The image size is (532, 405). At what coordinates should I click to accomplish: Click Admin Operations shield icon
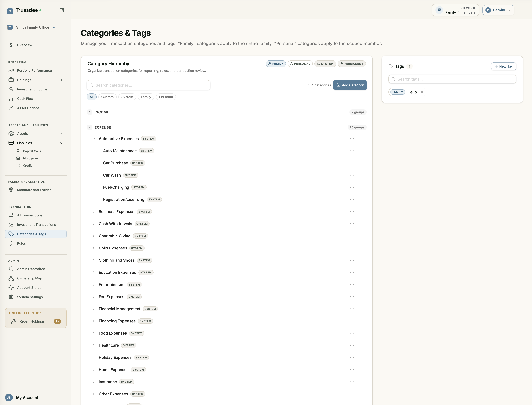[x=11, y=269]
